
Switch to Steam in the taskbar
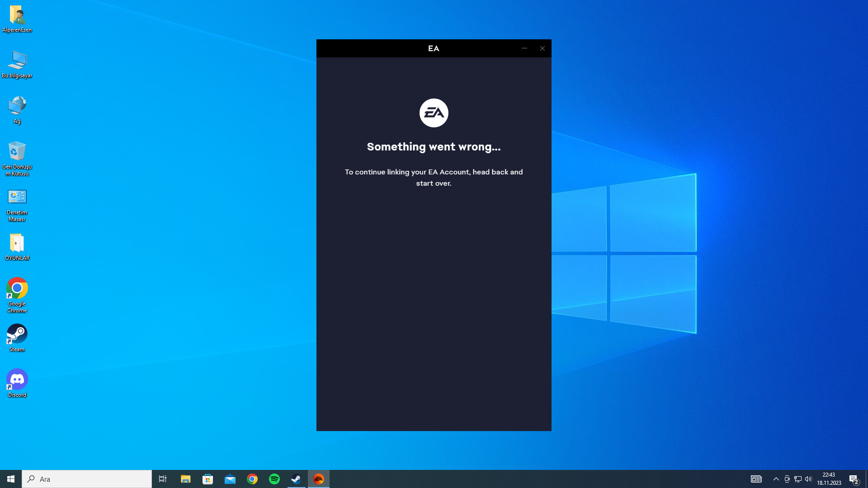(296, 479)
